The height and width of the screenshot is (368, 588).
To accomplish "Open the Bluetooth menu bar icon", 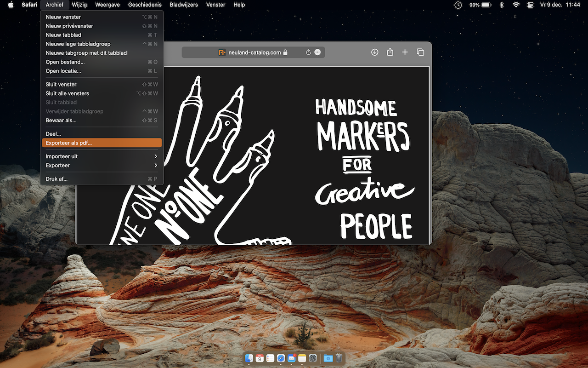I will point(502,5).
